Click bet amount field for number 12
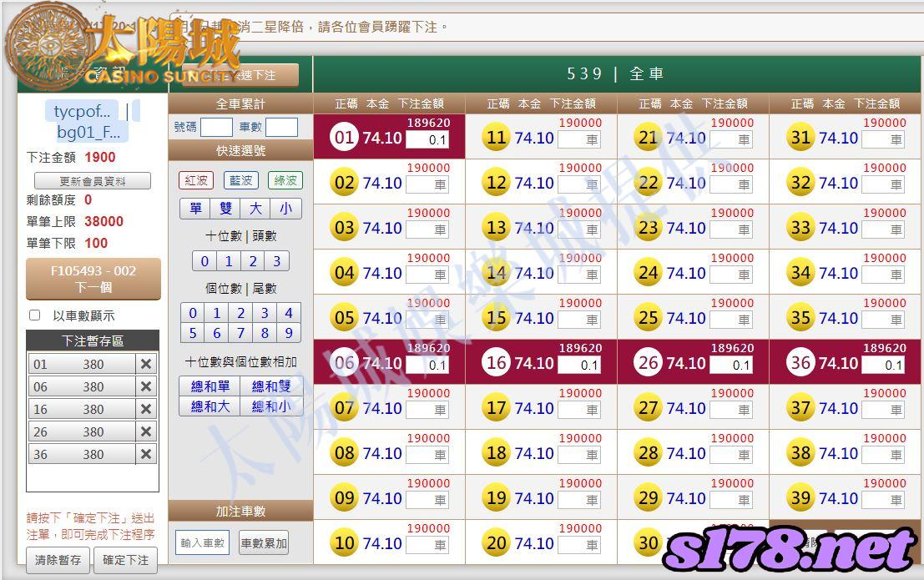Screen dimensions: 924x580 coord(579,184)
